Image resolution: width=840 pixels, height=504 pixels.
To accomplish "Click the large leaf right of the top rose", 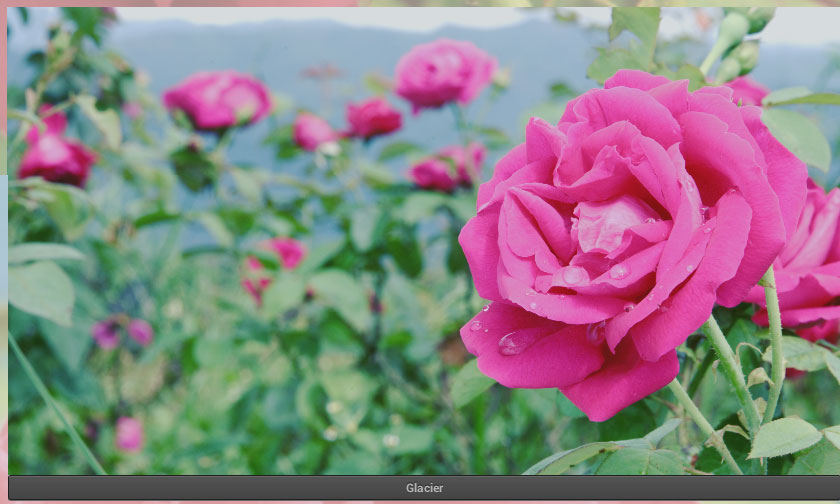I will point(797,135).
